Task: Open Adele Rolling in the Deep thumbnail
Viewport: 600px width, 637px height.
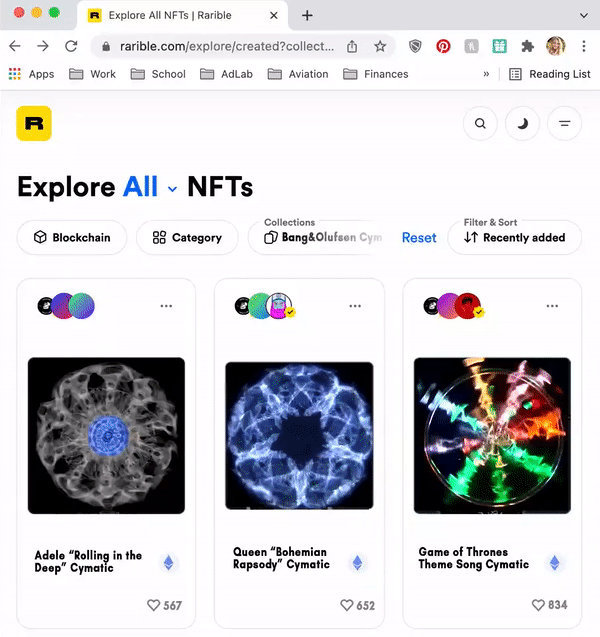Action: click(106, 436)
